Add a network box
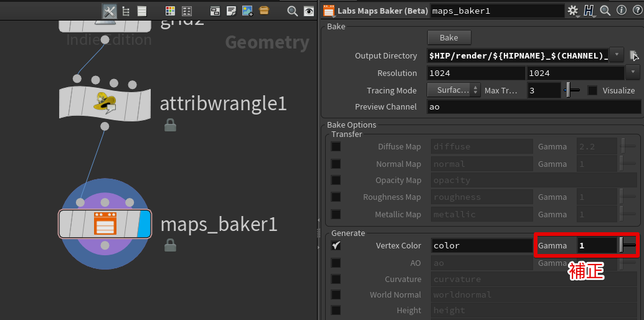 (215, 11)
